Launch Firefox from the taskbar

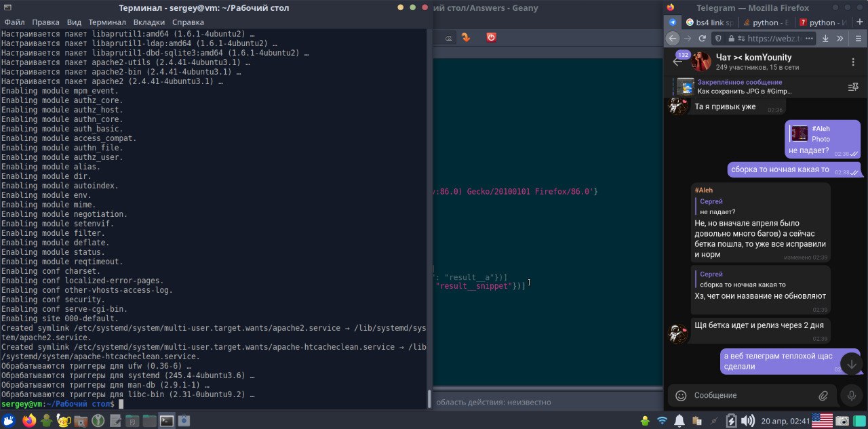point(28,420)
